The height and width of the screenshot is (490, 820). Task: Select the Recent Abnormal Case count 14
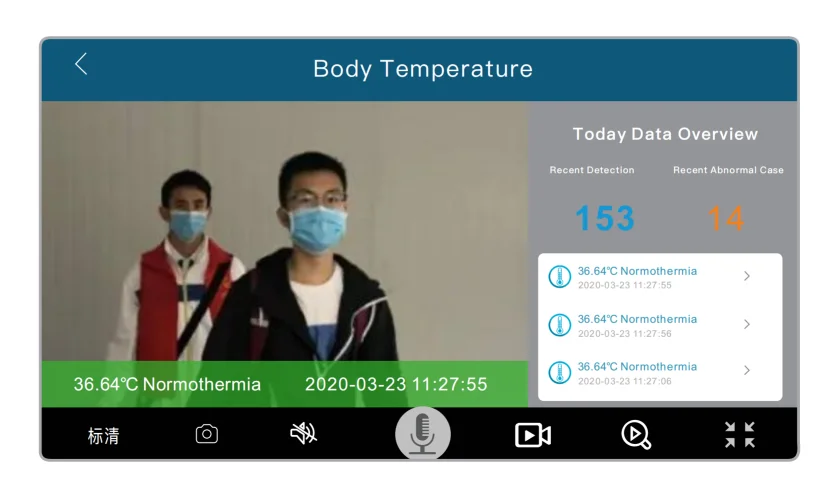click(x=726, y=218)
